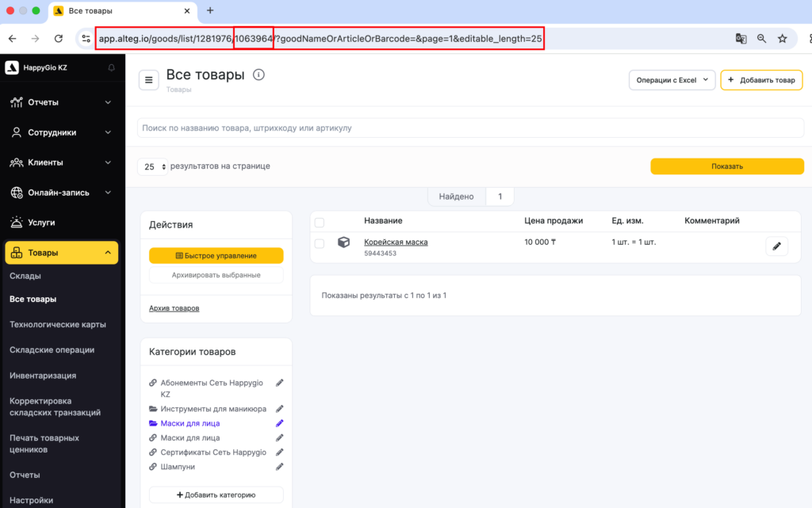Open the Операции с Excel dropdown
This screenshot has width=812, height=508.
(x=672, y=80)
